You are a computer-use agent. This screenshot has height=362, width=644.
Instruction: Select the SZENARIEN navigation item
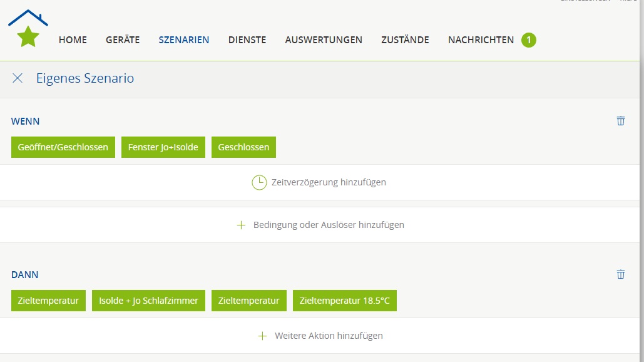point(184,40)
